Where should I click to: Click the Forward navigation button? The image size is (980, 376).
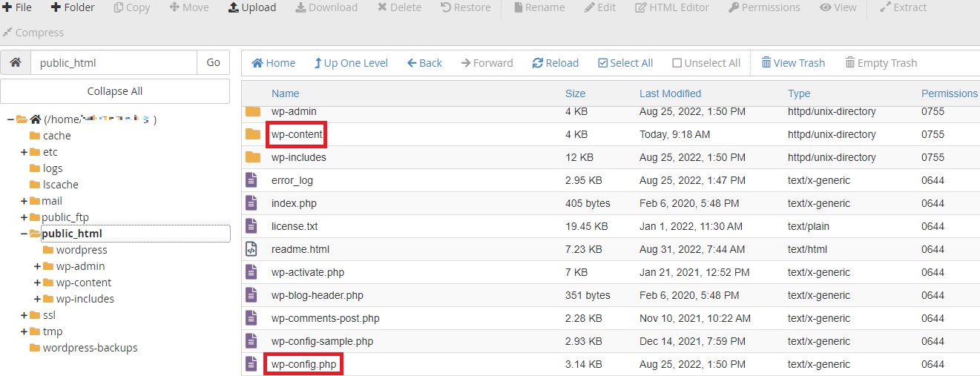(487, 63)
